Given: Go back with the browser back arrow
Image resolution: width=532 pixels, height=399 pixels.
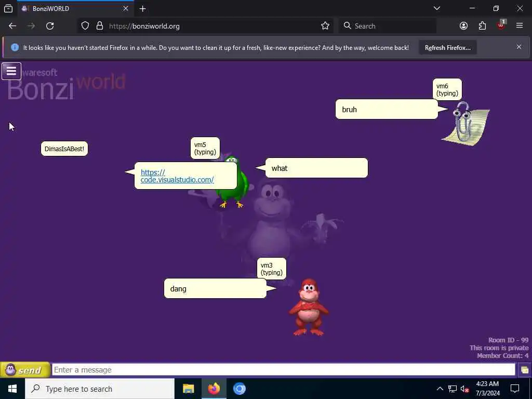Looking at the screenshot, I should pos(12,26).
